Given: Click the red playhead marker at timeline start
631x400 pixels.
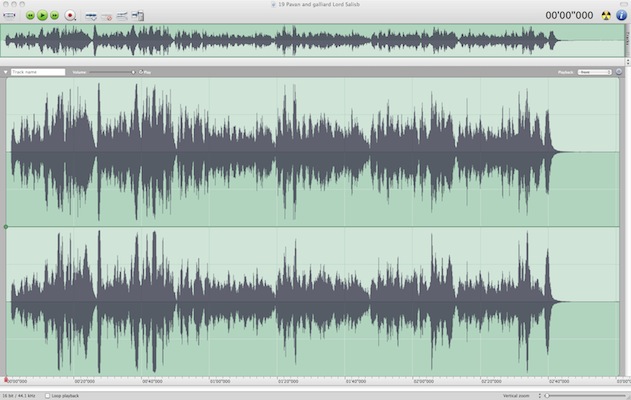Looking at the screenshot, I should [6, 379].
